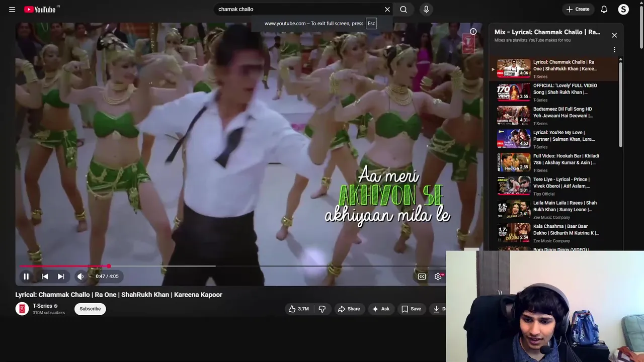644x362 pixels.
Task: Play Kala Chashma Baar Baar Dekho
Action: tap(553, 233)
